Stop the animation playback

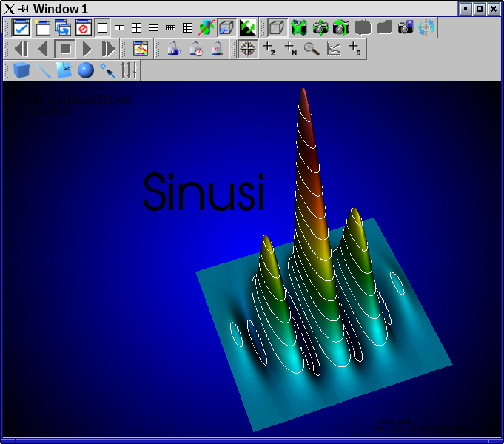[x=65, y=50]
